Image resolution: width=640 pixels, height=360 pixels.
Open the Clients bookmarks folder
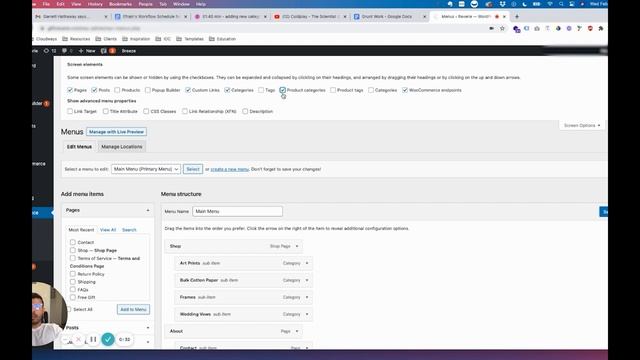point(106,39)
